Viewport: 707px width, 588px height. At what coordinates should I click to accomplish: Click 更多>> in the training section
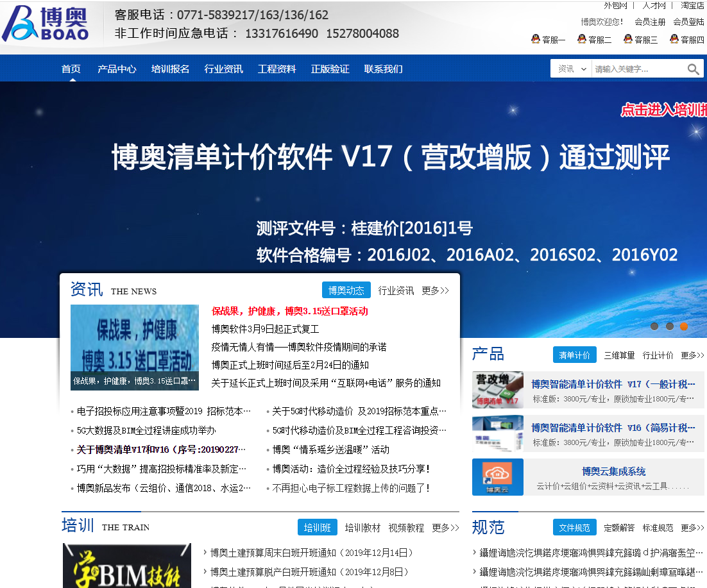tap(445, 528)
